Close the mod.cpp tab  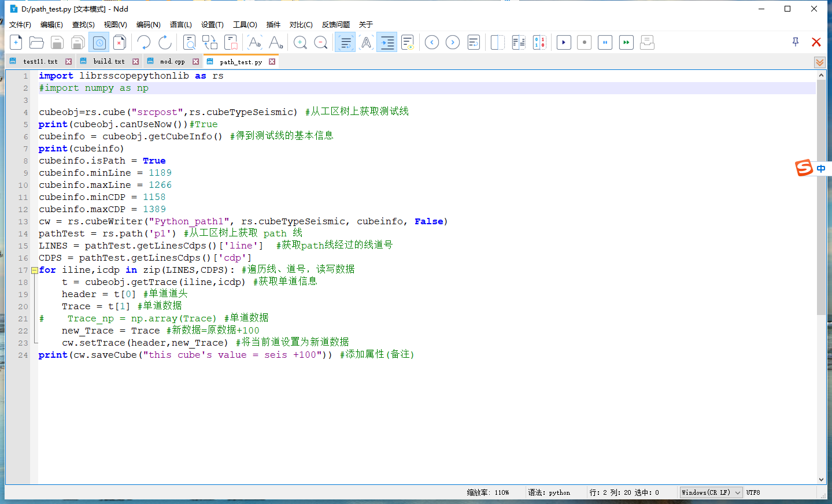click(196, 61)
